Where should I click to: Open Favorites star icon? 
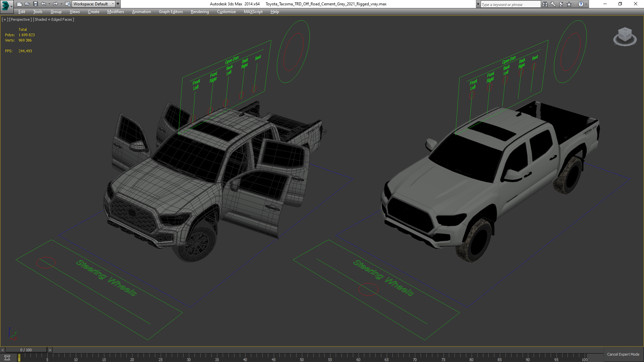pyautogui.click(x=569, y=4)
